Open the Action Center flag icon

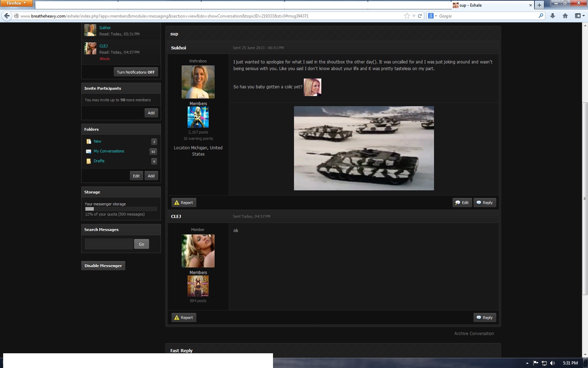(535, 363)
